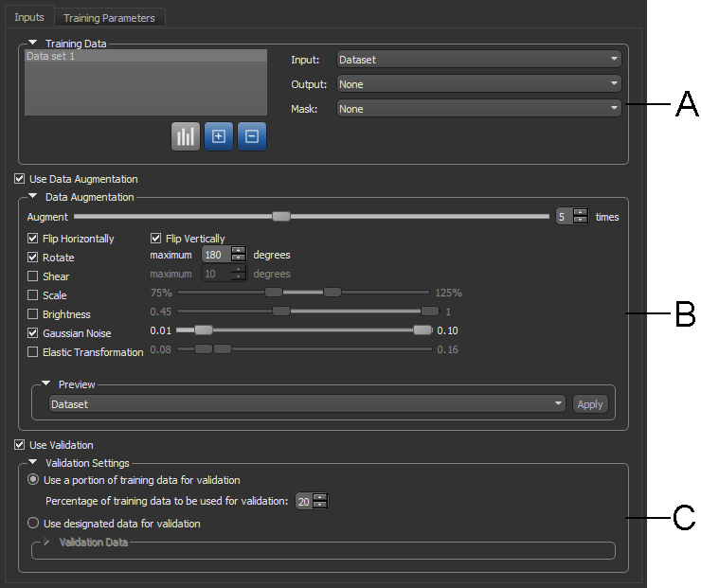Click the Augment times slider handle
The image size is (701, 588).
point(280,217)
